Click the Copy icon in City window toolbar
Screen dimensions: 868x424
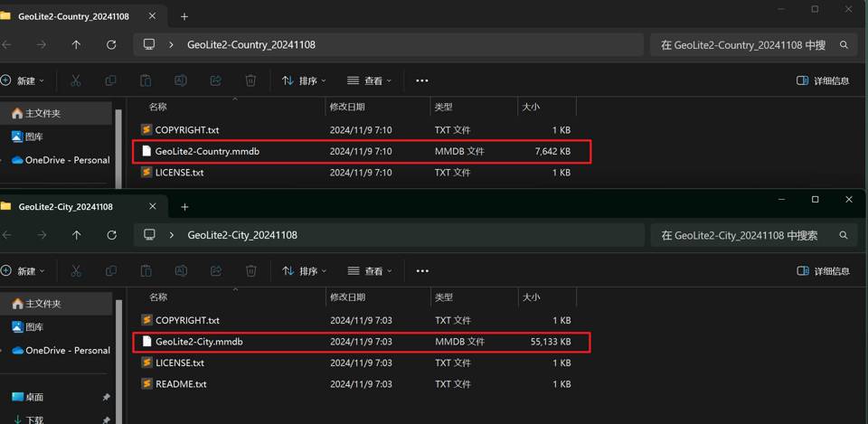coord(110,271)
